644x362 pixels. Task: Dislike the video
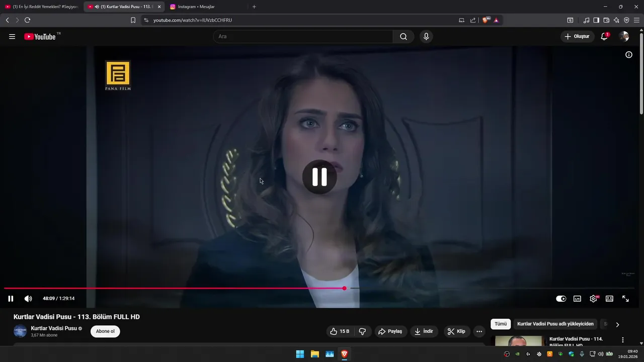[362, 331]
